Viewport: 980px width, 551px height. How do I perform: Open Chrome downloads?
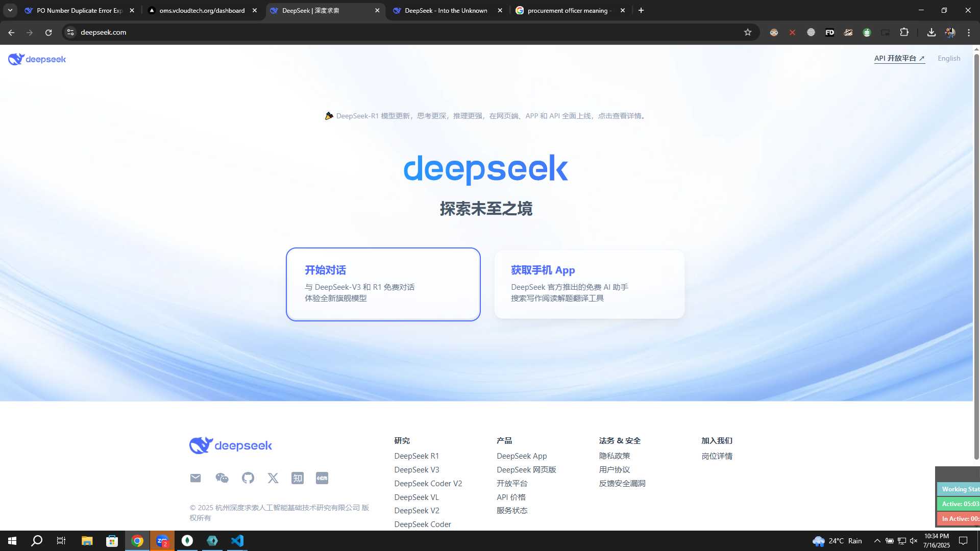[x=932, y=32]
